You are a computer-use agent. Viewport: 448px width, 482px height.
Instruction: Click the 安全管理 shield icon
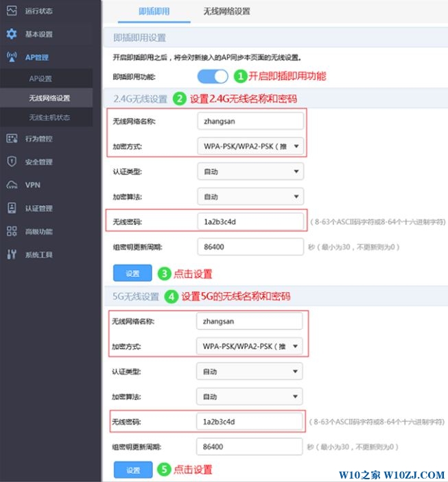click(12, 161)
